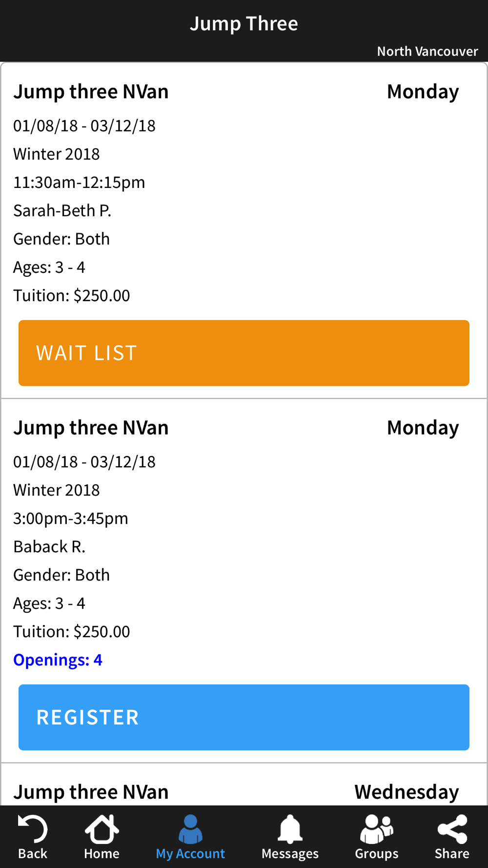Tap the North Vancouver location label
Screen dimensions: 488x868
click(427, 51)
